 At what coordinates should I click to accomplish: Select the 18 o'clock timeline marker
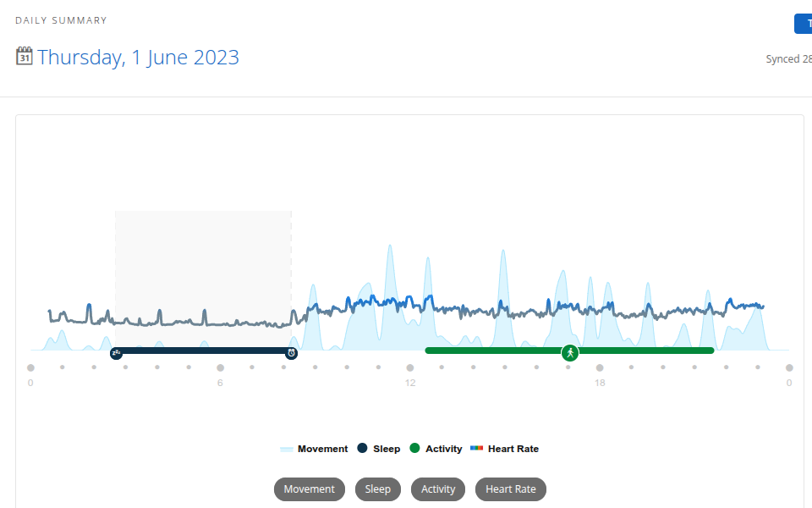600,367
